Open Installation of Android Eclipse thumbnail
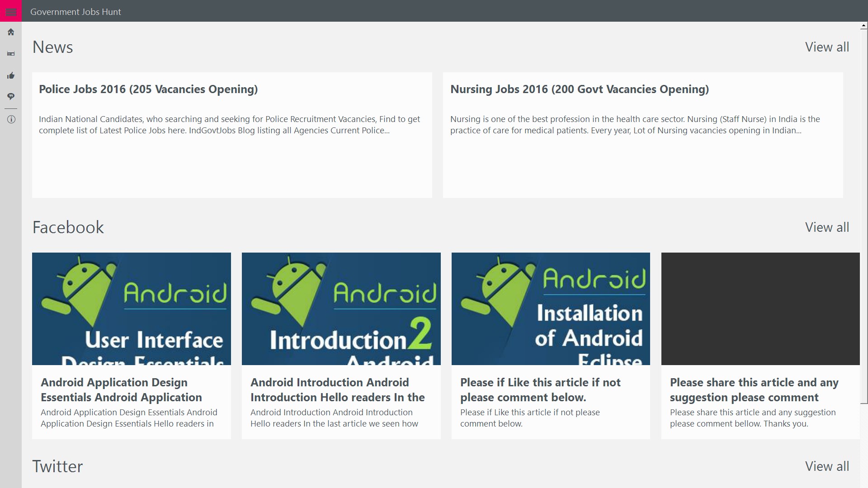The image size is (868, 488). (551, 309)
